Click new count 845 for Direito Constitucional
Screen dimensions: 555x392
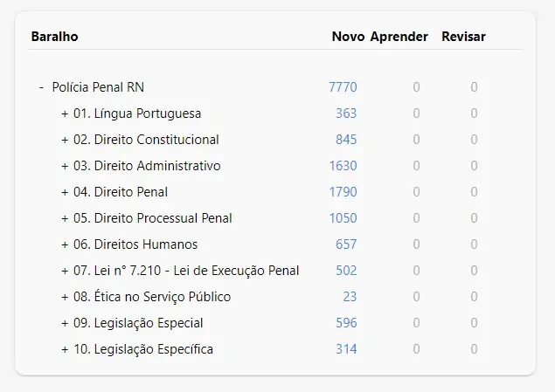coord(346,140)
